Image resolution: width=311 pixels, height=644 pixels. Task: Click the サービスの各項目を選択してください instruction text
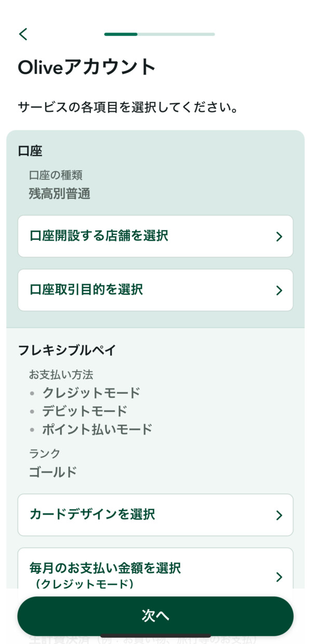(x=128, y=108)
